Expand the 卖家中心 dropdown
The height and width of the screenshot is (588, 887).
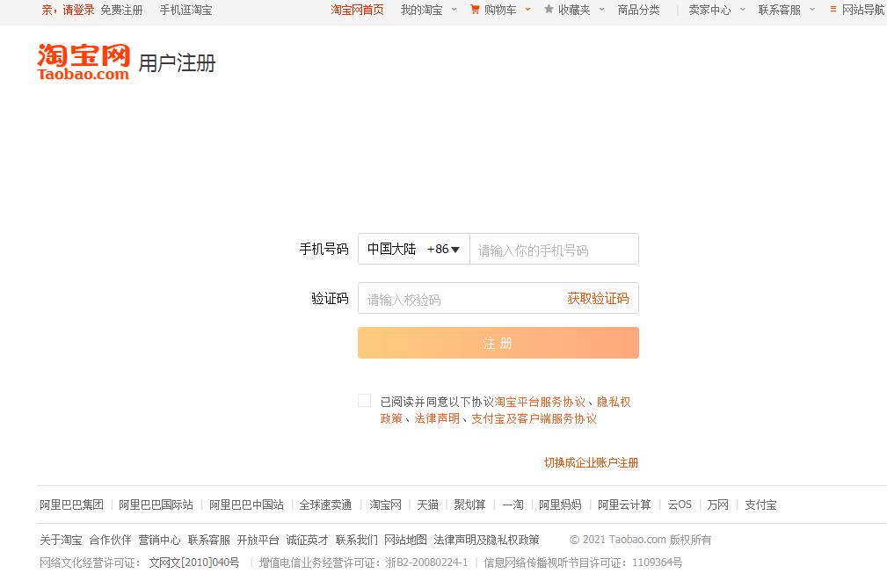pyautogui.click(x=709, y=11)
